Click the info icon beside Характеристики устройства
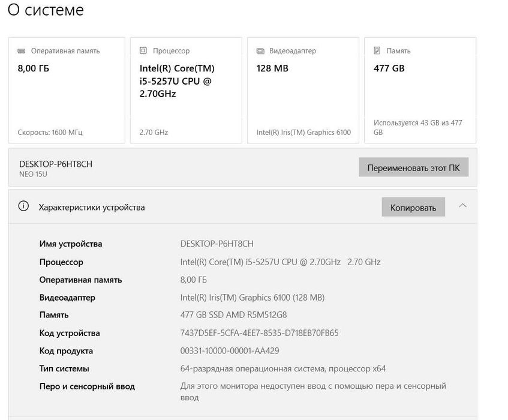 [23, 206]
